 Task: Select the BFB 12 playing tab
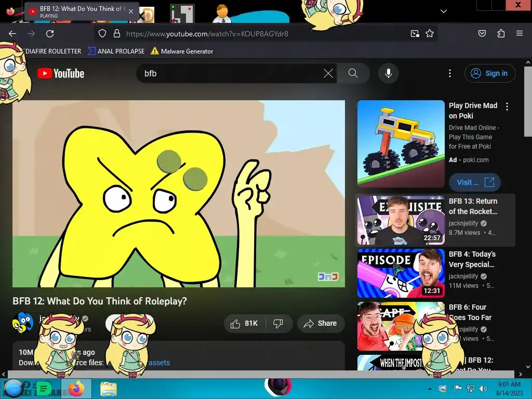pos(82,11)
